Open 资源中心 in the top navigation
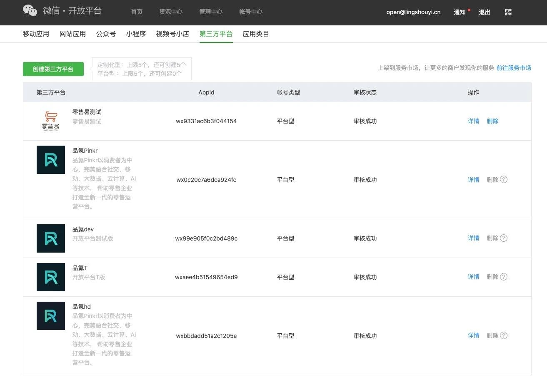 coord(171,12)
